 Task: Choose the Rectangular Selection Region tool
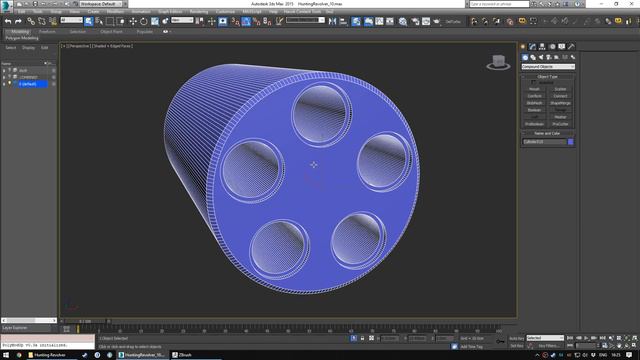[x=110, y=21]
